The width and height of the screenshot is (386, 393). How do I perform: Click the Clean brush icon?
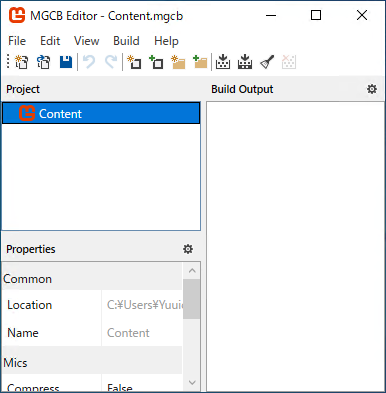click(267, 62)
